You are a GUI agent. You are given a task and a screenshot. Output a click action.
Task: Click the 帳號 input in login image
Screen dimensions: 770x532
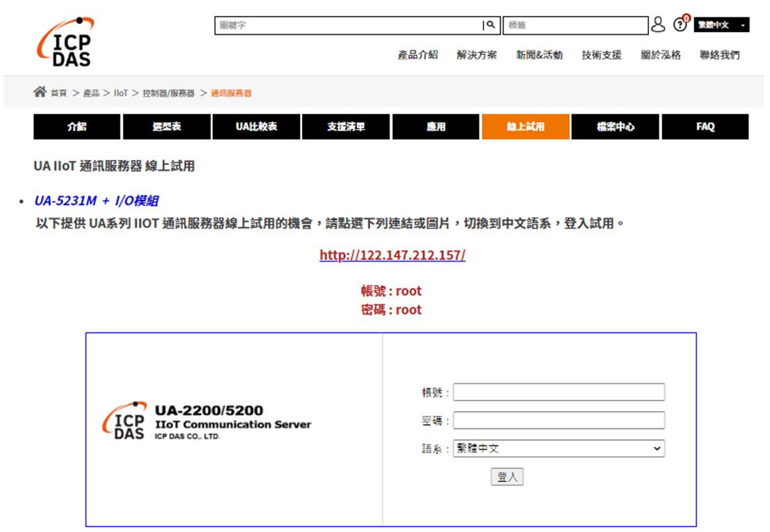coord(559,392)
